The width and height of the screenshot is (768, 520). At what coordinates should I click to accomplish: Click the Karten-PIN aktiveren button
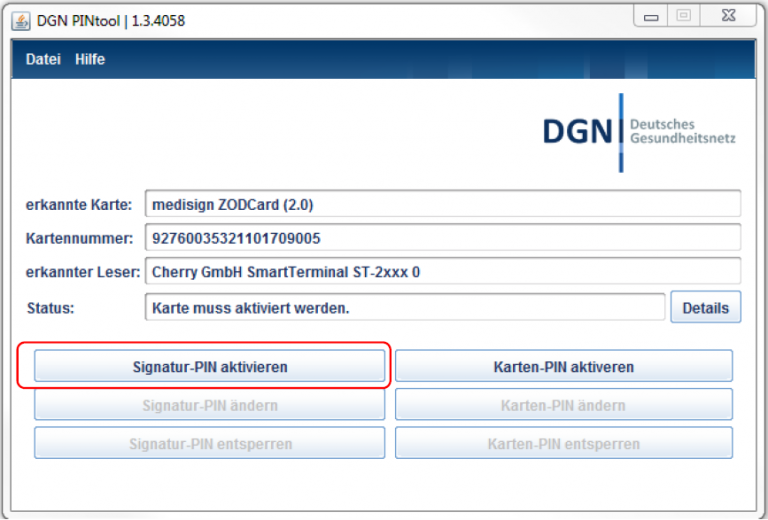564,366
